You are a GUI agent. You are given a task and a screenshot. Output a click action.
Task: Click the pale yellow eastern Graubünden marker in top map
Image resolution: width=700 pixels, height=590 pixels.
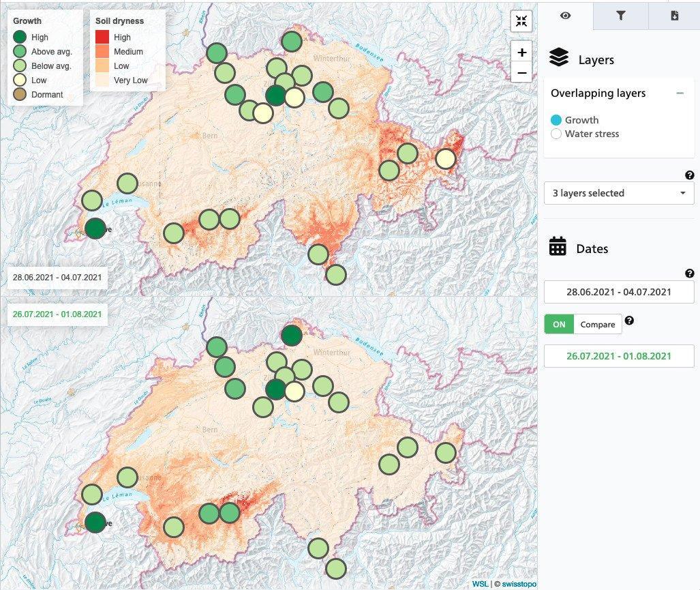tap(446, 158)
